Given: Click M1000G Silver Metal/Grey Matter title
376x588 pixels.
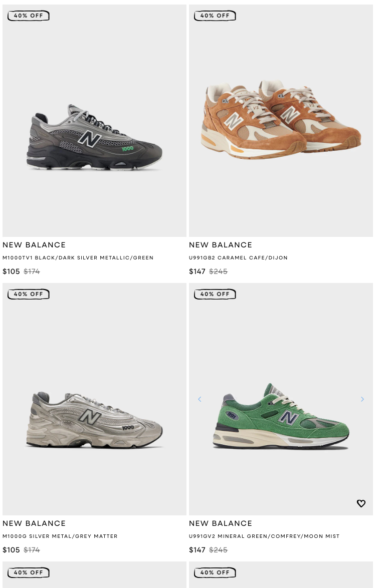Looking at the screenshot, I should tap(60, 536).
